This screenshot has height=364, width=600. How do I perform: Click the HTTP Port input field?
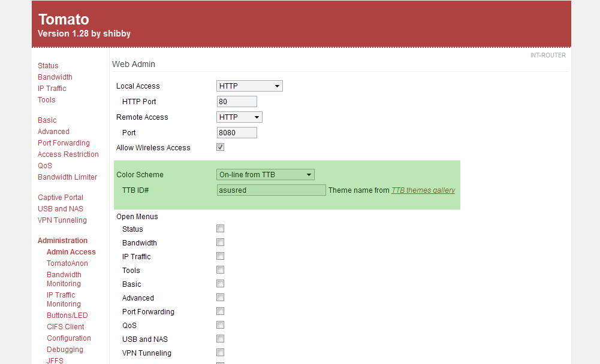point(237,102)
